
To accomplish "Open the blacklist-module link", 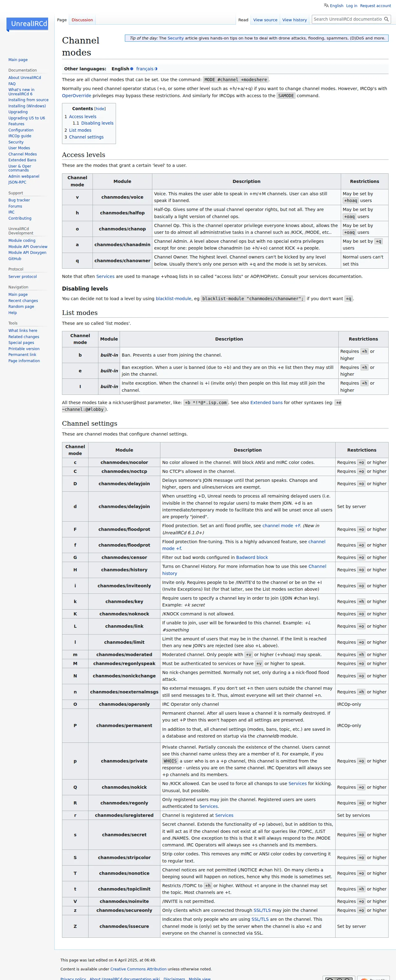I will click(173, 299).
